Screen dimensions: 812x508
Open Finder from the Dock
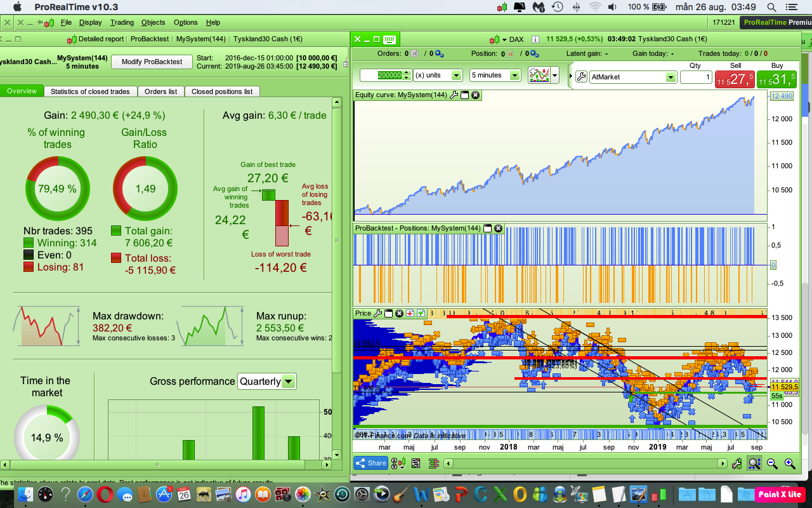point(26,494)
